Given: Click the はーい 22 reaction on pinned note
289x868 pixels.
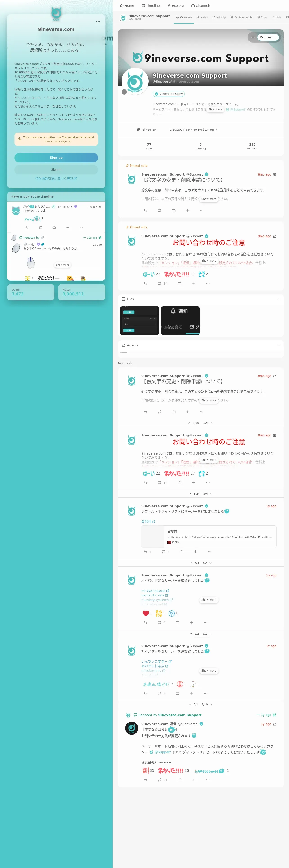Looking at the screenshot, I should click(x=151, y=274).
